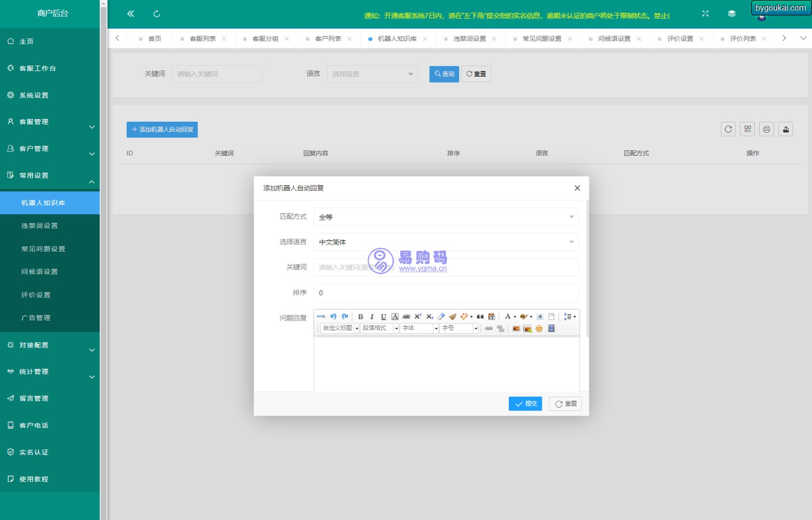This screenshot has width=812, height=520.
Task: Close the 添加机器人自动回复 dialog
Action: point(577,188)
